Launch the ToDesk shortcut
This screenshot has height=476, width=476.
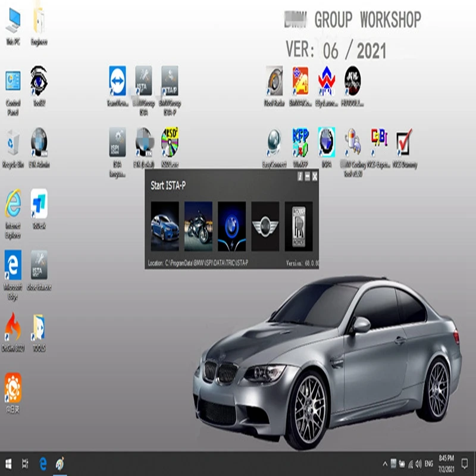(x=39, y=209)
